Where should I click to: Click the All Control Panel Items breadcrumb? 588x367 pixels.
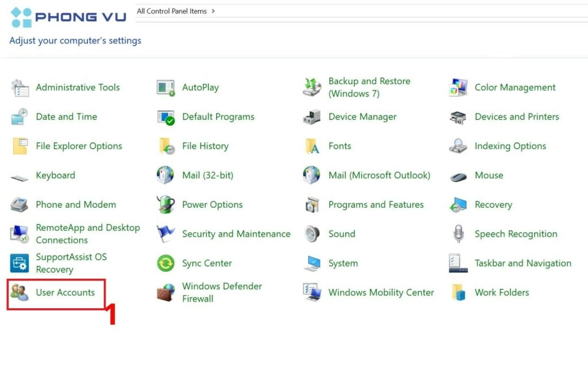click(172, 10)
